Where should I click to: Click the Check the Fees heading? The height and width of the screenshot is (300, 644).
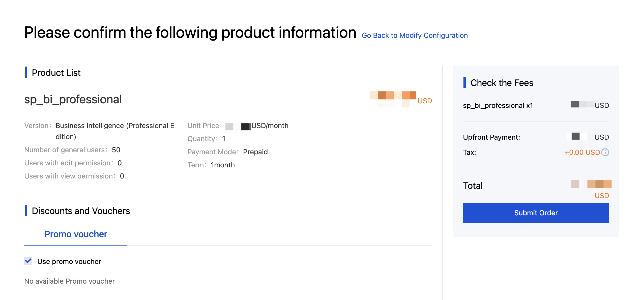coord(502,83)
